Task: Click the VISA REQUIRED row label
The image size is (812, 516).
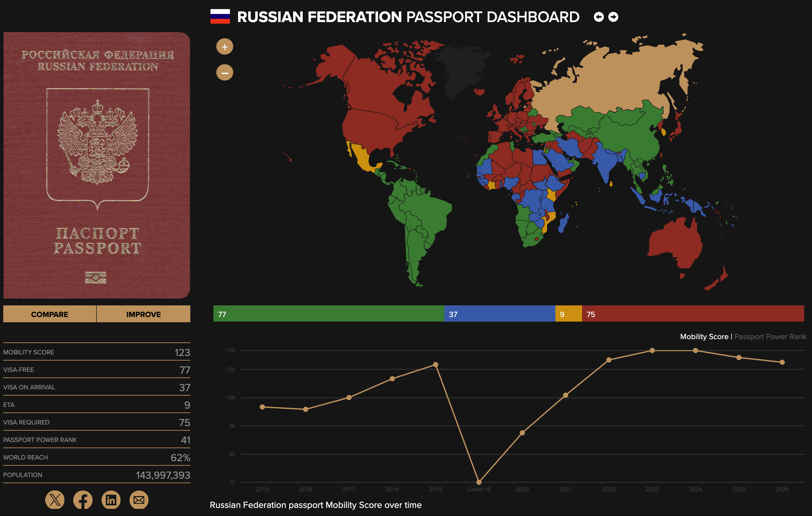Action: 26,422
